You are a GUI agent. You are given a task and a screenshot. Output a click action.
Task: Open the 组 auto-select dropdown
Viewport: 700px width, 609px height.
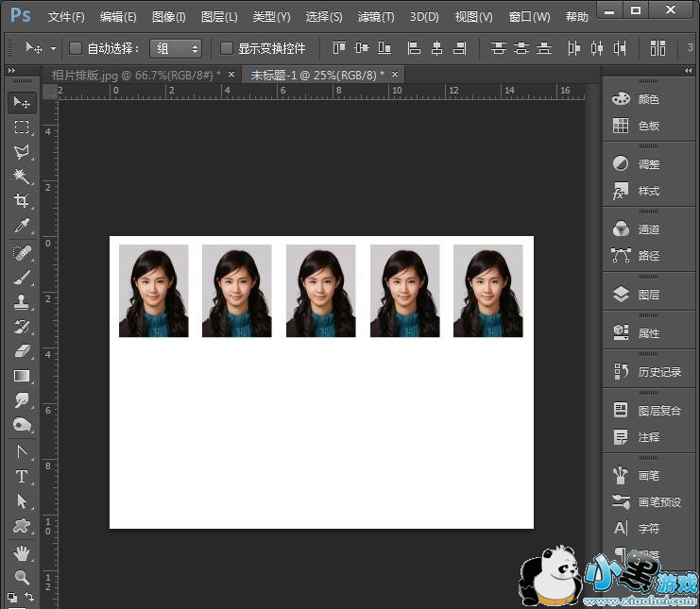coord(177,48)
